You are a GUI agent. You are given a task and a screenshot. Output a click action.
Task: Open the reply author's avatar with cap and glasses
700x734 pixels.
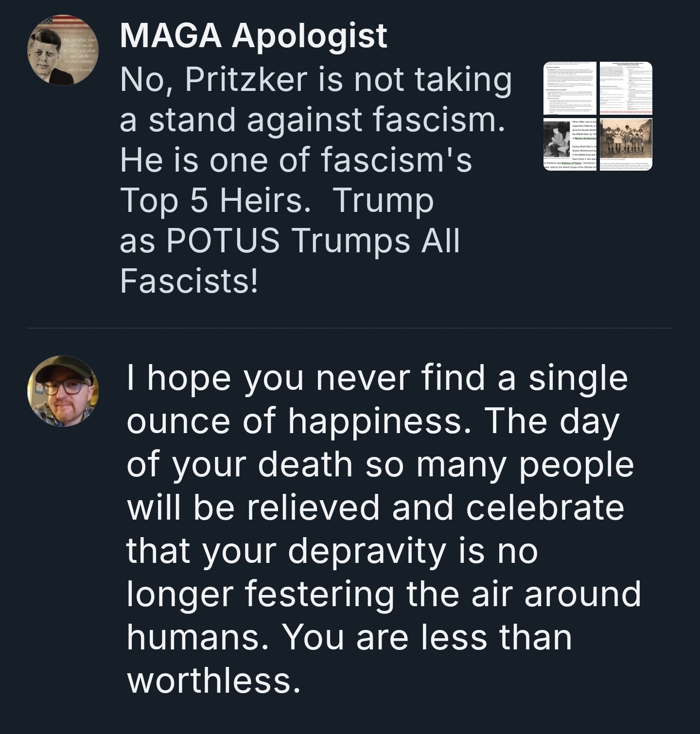point(63,391)
